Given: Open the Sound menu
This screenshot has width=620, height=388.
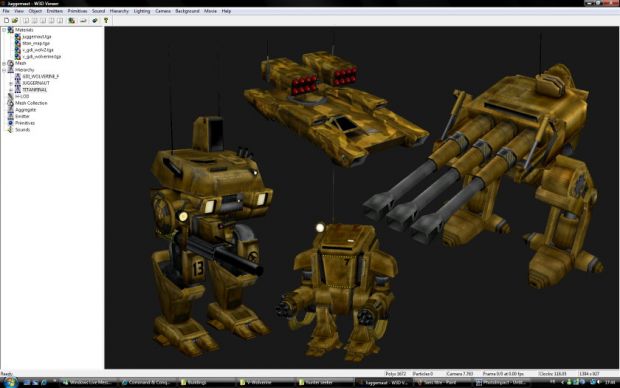Looking at the screenshot, I should (98, 11).
